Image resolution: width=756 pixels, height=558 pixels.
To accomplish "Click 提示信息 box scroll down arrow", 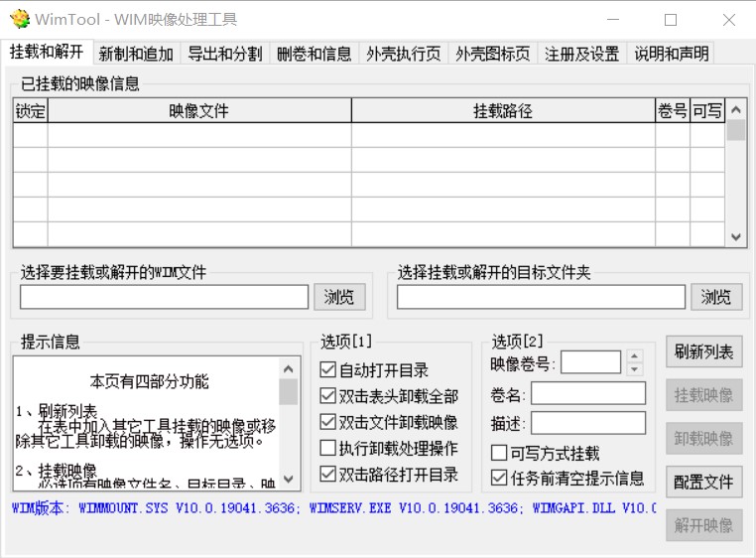I will click(x=289, y=480).
